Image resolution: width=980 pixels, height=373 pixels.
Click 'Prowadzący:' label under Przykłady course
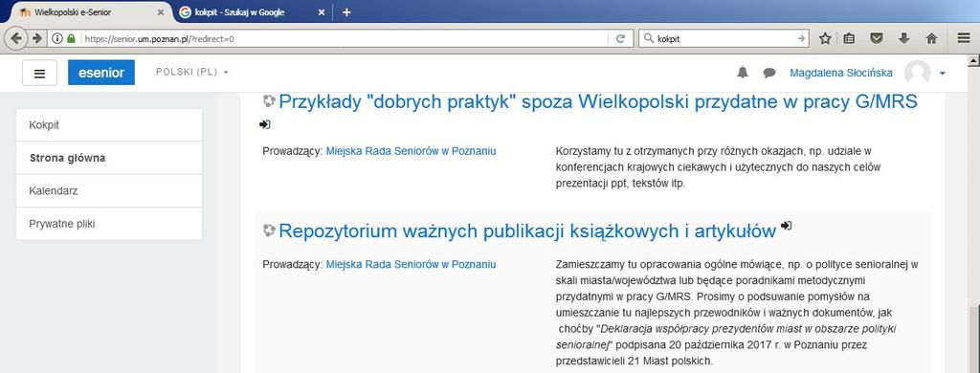pos(293,150)
